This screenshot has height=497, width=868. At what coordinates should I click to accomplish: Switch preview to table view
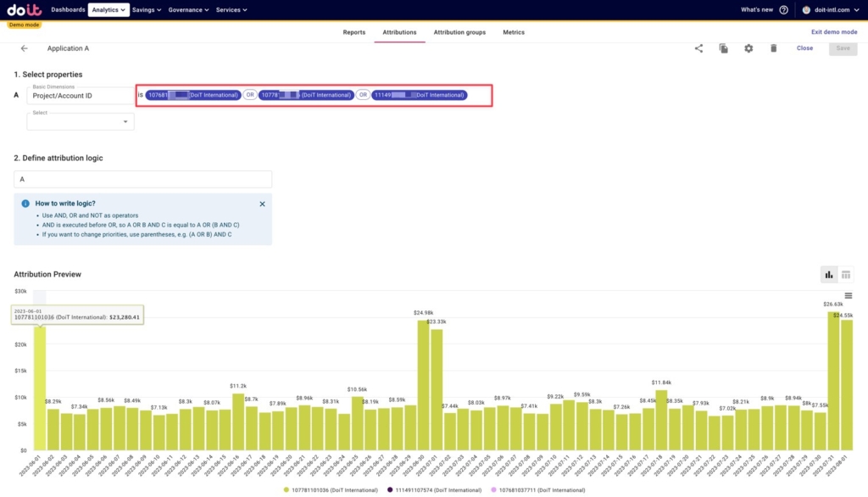[x=846, y=275]
